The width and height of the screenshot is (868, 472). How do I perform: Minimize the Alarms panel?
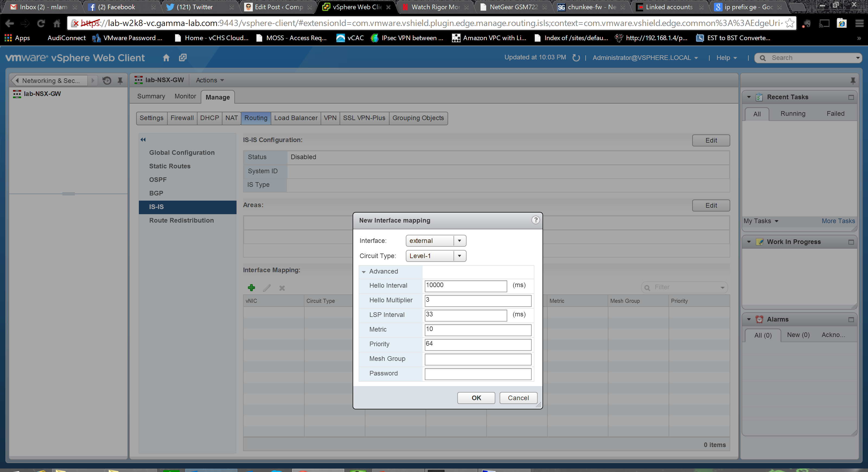[851, 319]
